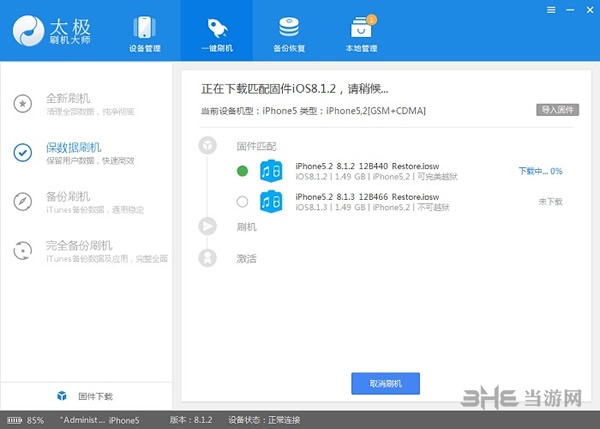Screen dimensions: 600x429
Task: Click 当前设备机型 iPhone5 info line
Action: click(313, 111)
